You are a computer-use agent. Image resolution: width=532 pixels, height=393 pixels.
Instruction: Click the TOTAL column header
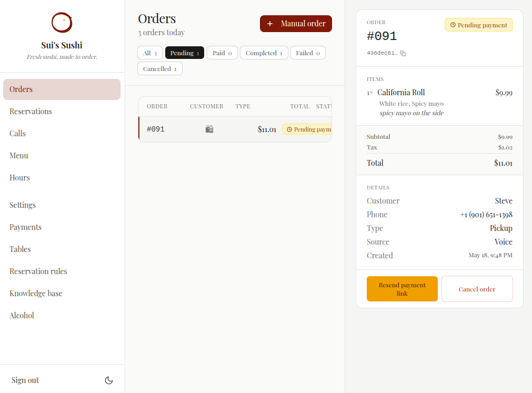pyautogui.click(x=299, y=106)
